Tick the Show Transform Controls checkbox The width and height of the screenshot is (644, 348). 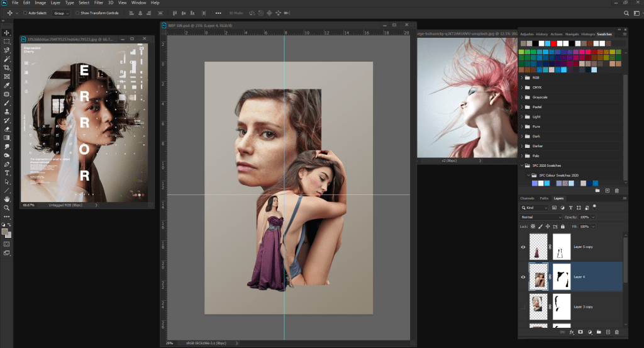tap(77, 13)
